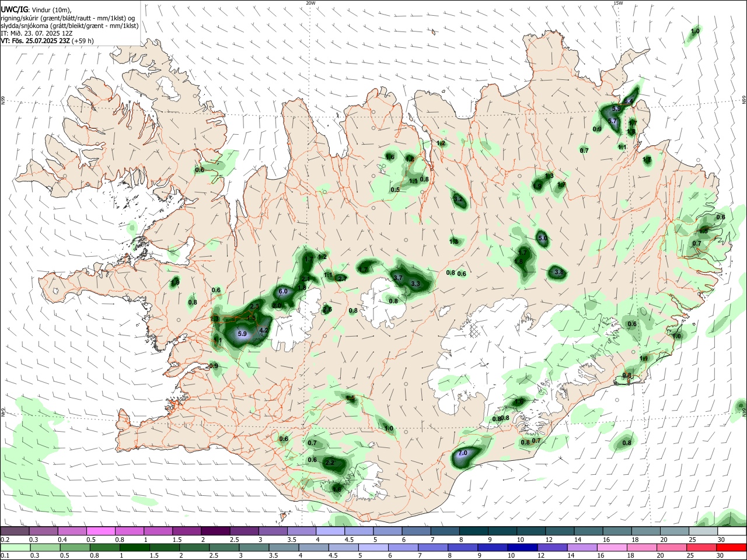Click the 3.3 precipitation value on the map
Viewport: 747px width, 560px height.
[416, 284]
